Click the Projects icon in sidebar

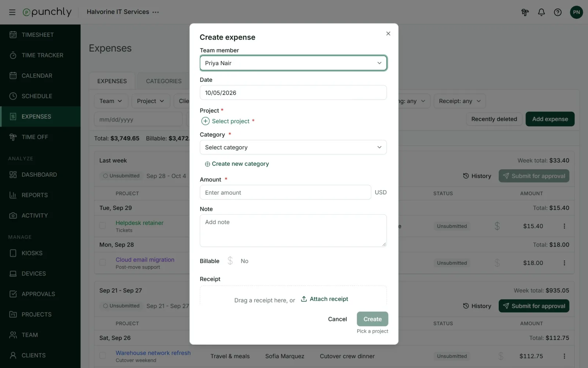coord(13,314)
